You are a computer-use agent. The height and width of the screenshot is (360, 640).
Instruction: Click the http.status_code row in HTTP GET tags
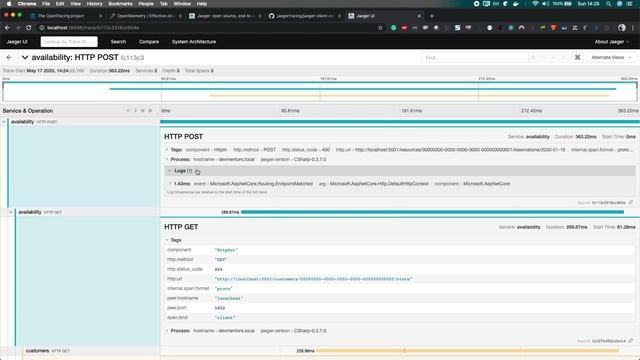point(400,269)
